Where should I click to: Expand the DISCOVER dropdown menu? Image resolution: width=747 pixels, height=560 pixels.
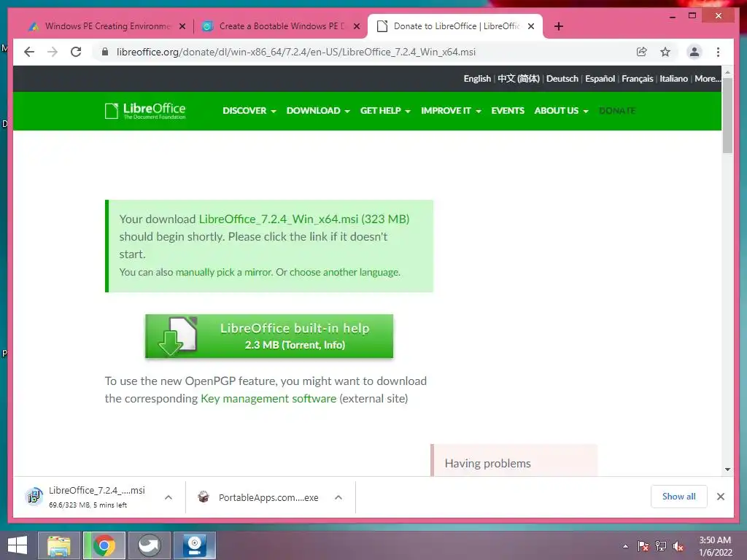[249, 111]
